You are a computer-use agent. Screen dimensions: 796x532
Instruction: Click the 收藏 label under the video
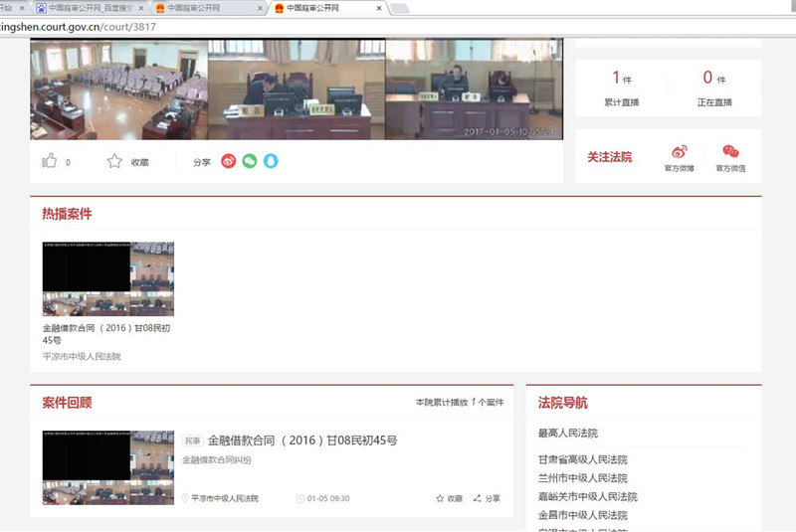click(139, 162)
